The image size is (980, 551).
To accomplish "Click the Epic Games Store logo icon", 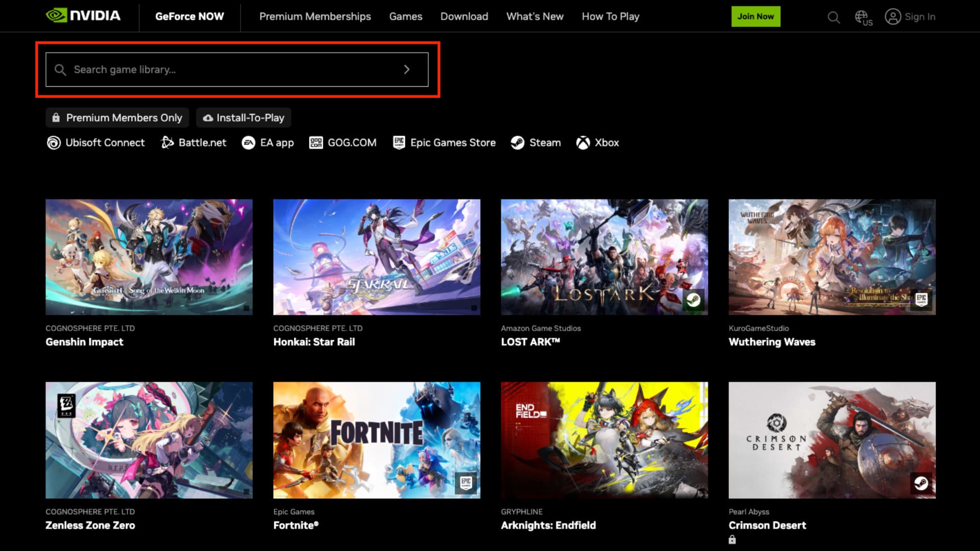I will coord(399,142).
